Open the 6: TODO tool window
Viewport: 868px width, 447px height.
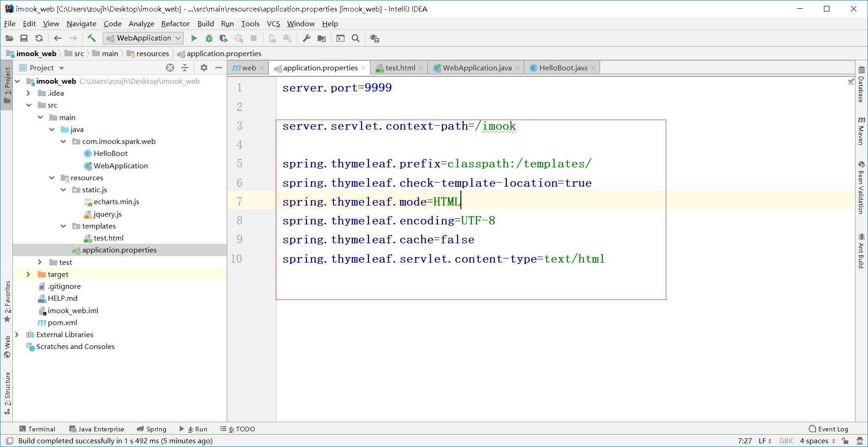(238, 429)
